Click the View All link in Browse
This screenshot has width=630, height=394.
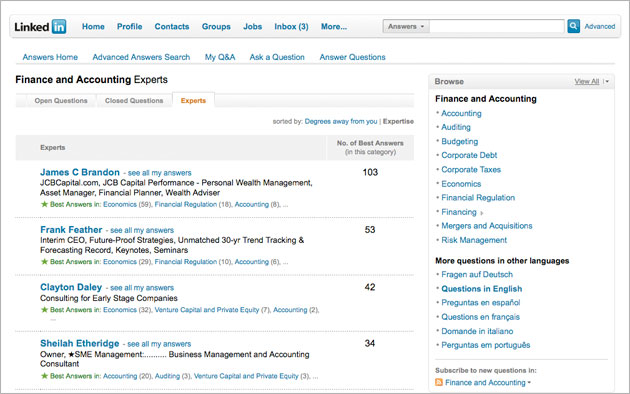[x=587, y=82]
